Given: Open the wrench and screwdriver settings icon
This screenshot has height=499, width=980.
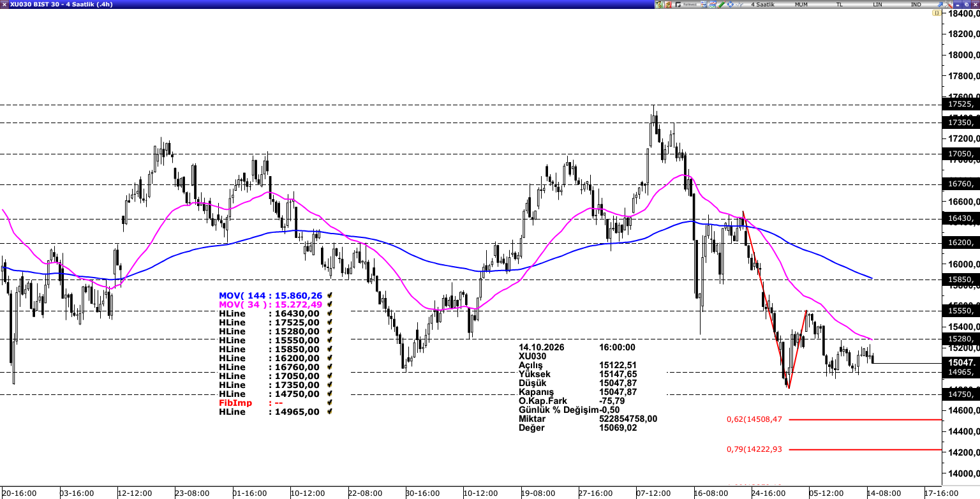Looking at the screenshot, I should 949,4.
